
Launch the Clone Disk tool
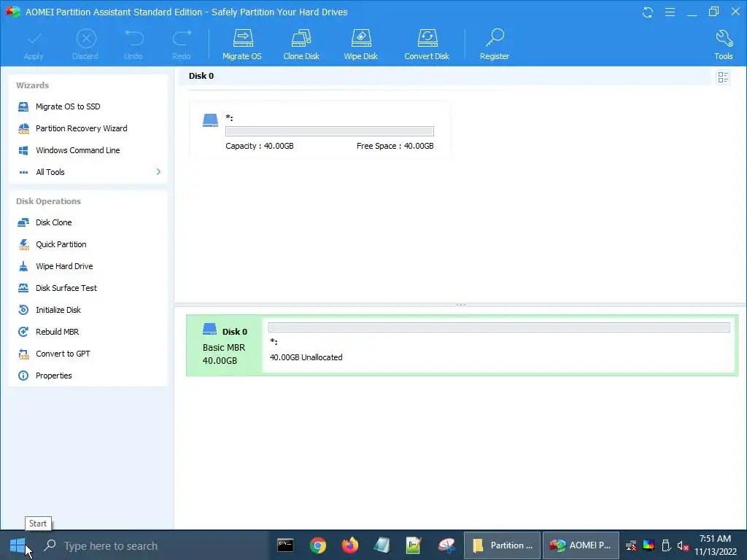(301, 45)
